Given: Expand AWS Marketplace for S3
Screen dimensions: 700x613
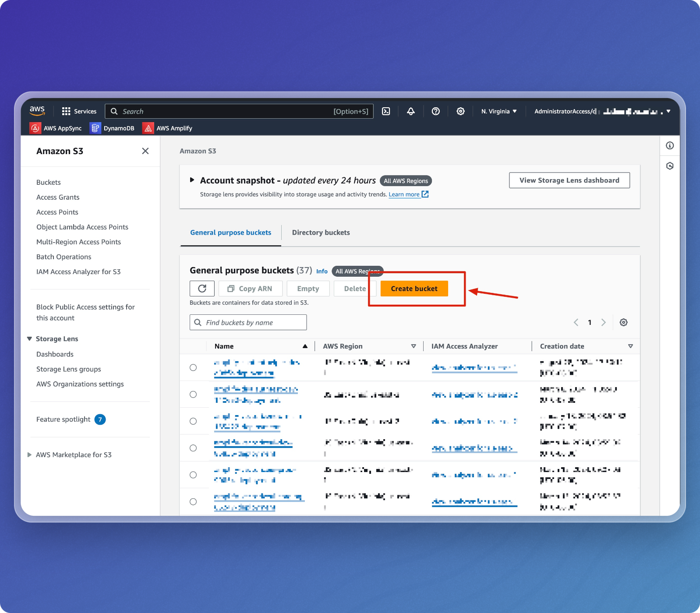Looking at the screenshot, I should click(x=29, y=455).
